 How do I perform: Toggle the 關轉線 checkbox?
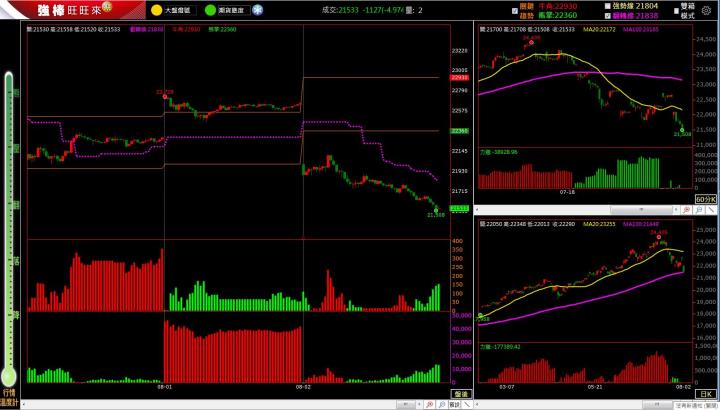tap(608, 16)
